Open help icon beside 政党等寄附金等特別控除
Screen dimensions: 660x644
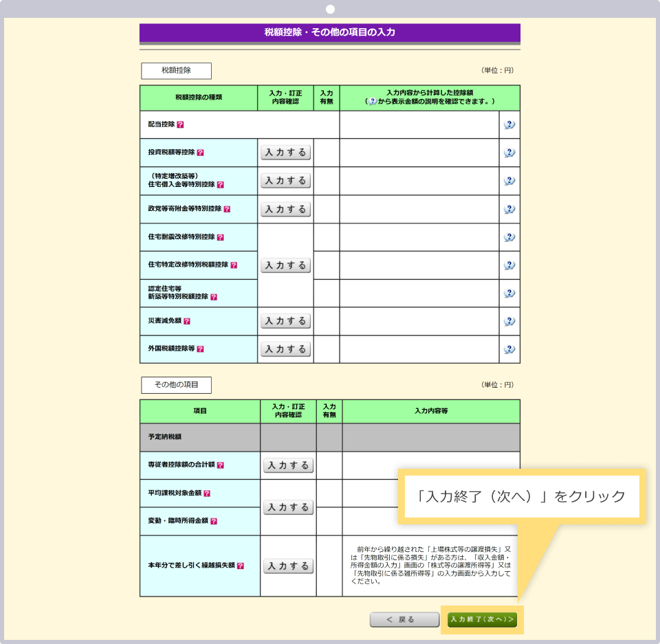227,209
